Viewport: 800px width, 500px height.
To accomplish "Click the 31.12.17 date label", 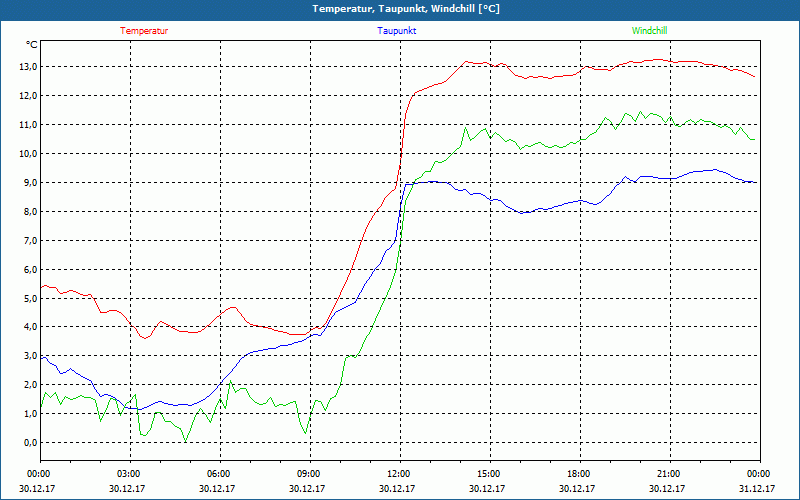I will point(757,488).
